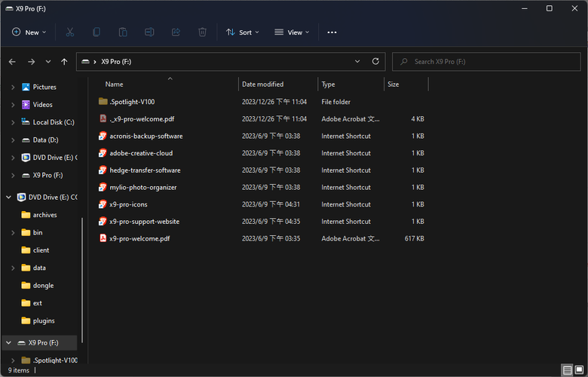
Task: Click the navigation pane scrollbar
Action: point(81,280)
